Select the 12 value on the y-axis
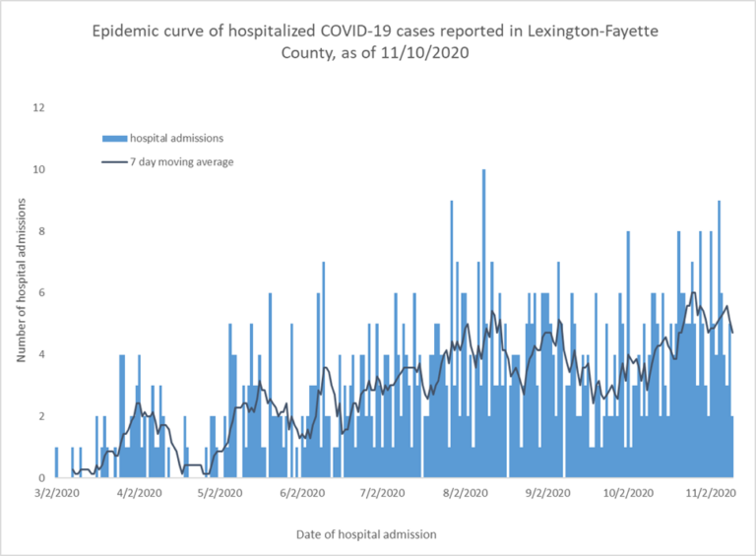Viewport: 756px width, 556px height. (x=38, y=108)
